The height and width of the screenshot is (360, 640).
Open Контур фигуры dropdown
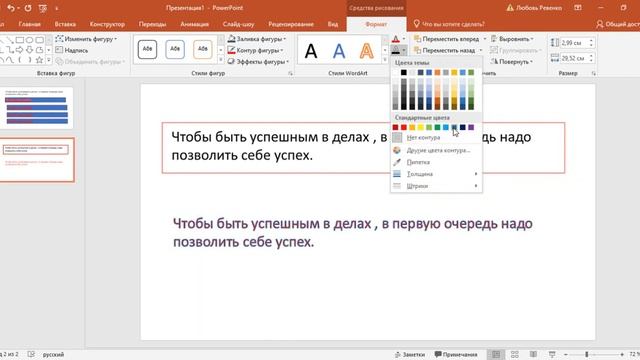click(256, 50)
